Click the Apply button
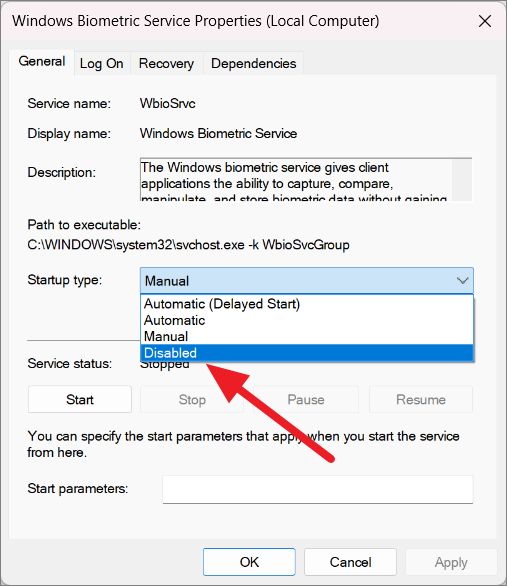This screenshot has width=507, height=586. point(451,562)
